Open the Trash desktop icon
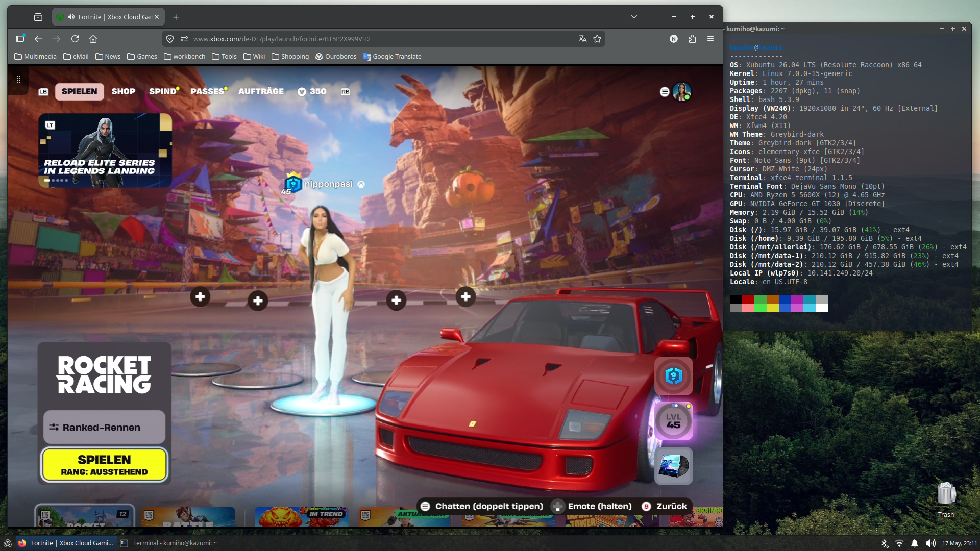The image size is (980, 551). 946,499
